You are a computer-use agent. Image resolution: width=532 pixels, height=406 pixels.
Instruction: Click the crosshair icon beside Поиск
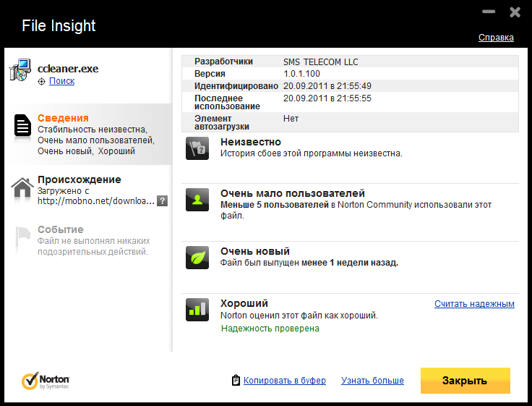point(41,82)
